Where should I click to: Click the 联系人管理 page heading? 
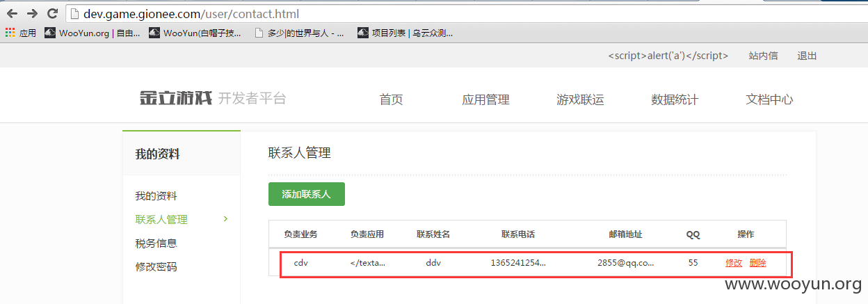(x=299, y=153)
